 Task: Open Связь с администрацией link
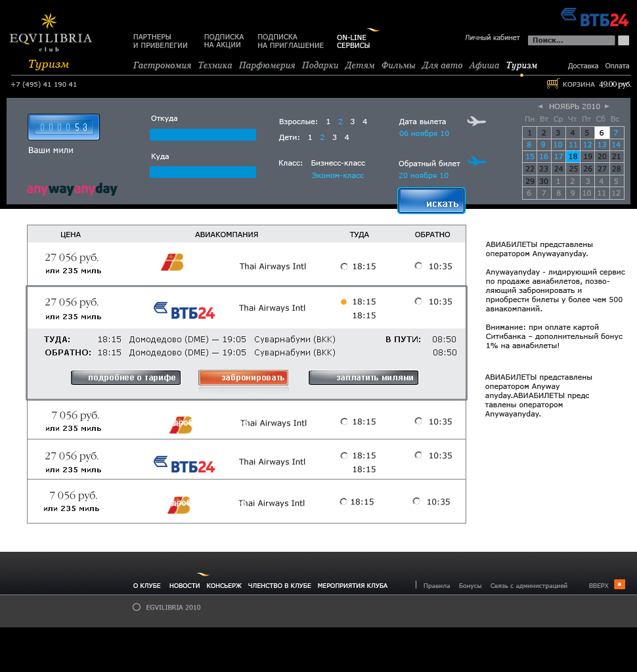(529, 586)
